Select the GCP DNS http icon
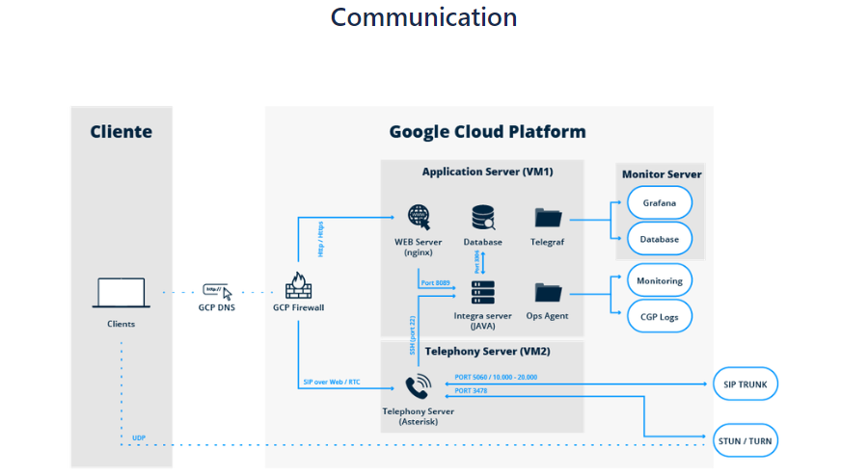Viewport: 868px width, 476px height. (x=217, y=290)
